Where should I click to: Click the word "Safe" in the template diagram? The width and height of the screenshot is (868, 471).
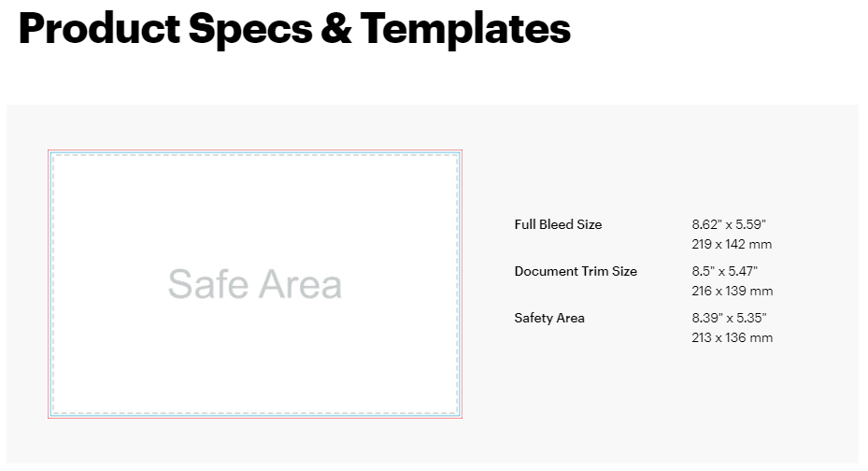205,284
